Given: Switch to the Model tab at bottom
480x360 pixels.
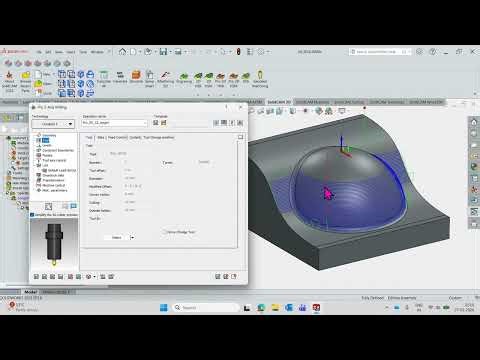Looking at the screenshot, I should point(30,292).
